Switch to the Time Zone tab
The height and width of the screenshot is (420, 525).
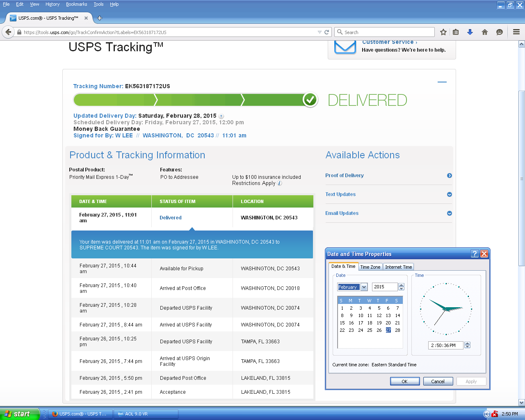[x=370, y=267]
